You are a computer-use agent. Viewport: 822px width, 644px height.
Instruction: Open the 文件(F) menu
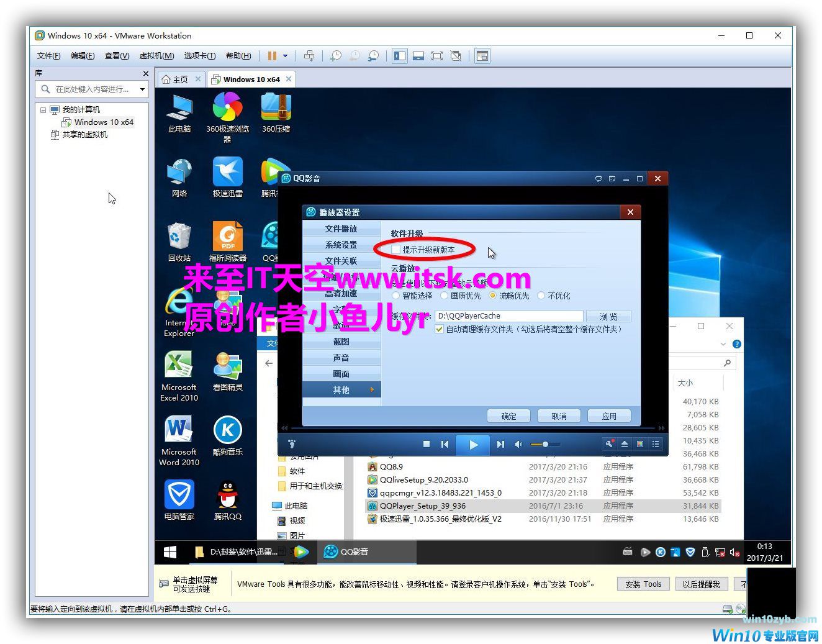48,56
